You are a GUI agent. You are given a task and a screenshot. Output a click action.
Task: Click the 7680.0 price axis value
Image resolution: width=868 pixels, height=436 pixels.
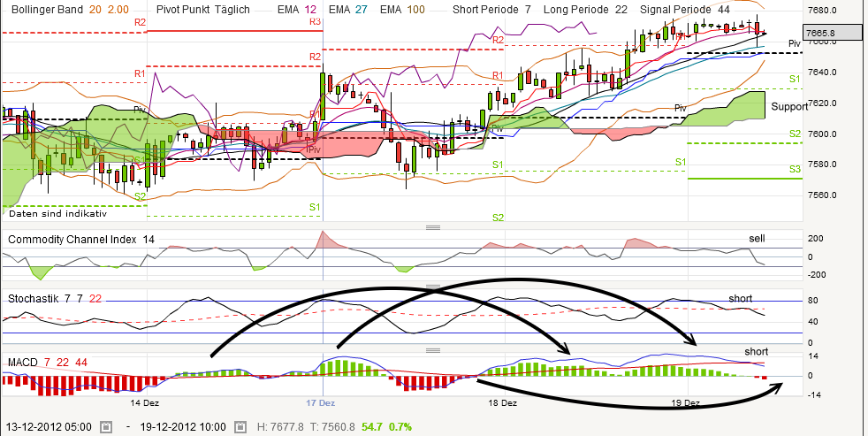click(x=820, y=11)
